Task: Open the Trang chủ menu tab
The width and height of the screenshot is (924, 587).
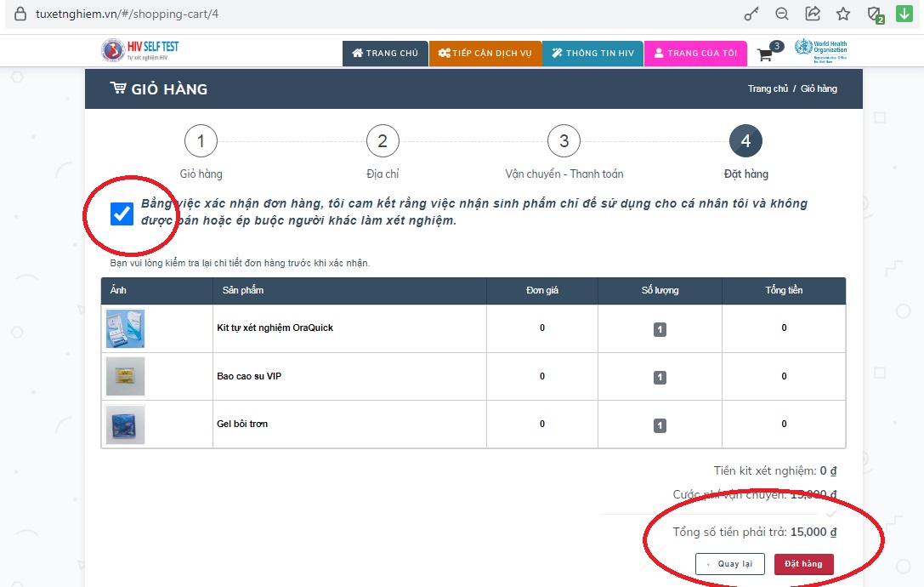Action: pos(385,54)
